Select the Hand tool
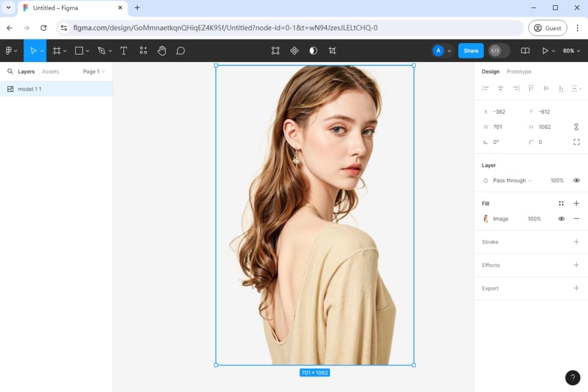Screen dimensions: 588x392 [x=162, y=51]
